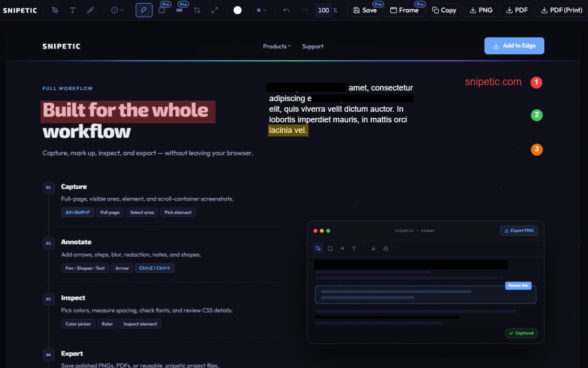Select the pen icon in the viewer mockup
Viewport: 588px width, 368px height.
pos(374,248)
